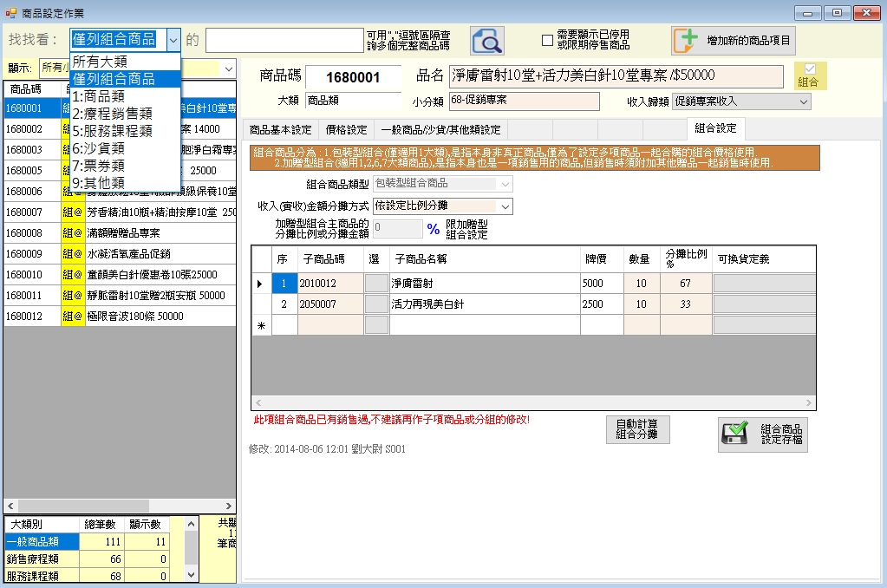Click the magnifier search icon button
Screen dimensions: 887x588
tap(487, 40)
